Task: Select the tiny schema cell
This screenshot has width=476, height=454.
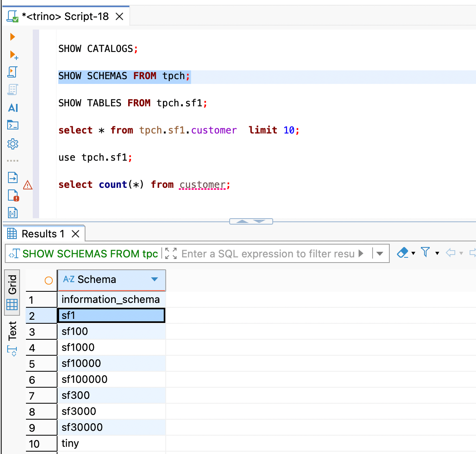Action: coord(111,443)
